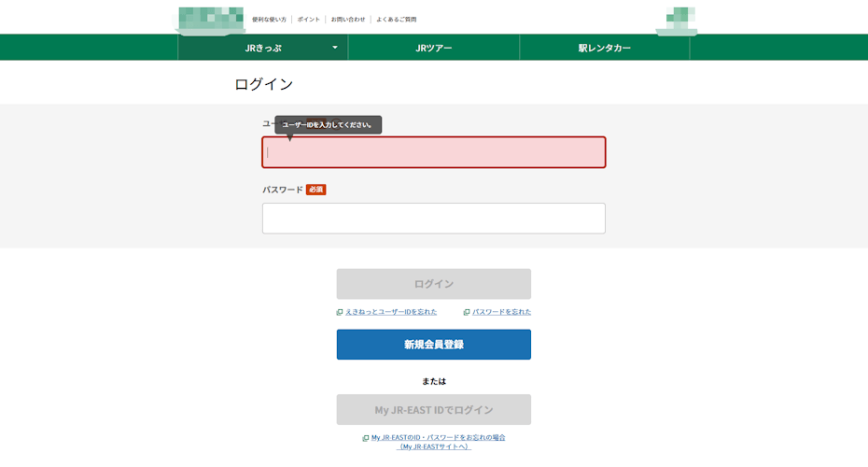
Task: Open the ポイント header link
Action: (308, 20)
